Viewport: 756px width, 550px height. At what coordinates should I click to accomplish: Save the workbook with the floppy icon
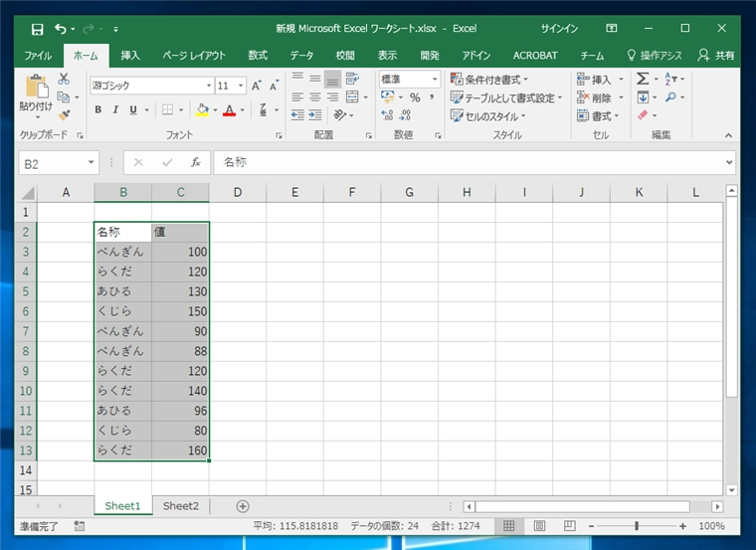click(x=37, y=30)
